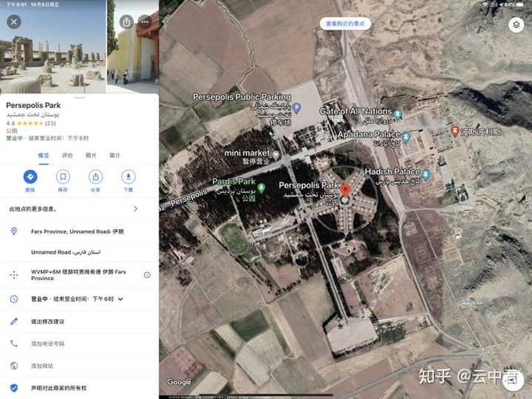Viewport: 532px width, 399px height.
Task: Tap the claim this business row
Action: (x=79, y=388)
